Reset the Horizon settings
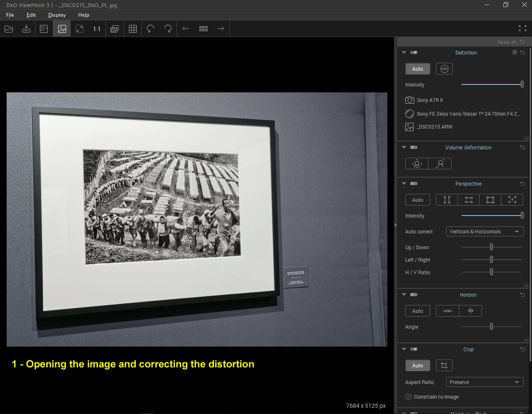 522,295
